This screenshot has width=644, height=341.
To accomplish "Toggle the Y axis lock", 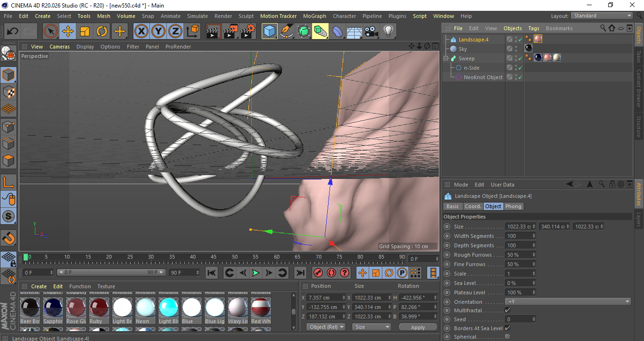I will click(x=158, y=32).
